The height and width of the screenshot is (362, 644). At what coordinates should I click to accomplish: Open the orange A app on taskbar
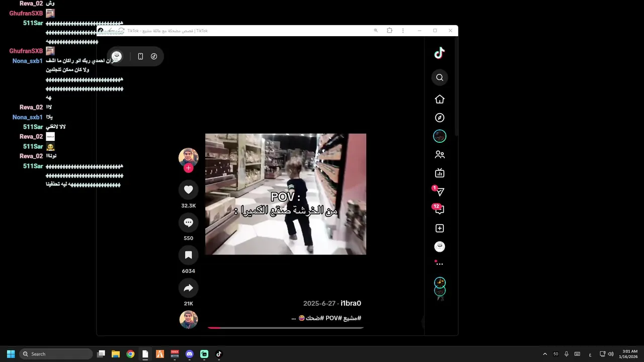(160, 354)
